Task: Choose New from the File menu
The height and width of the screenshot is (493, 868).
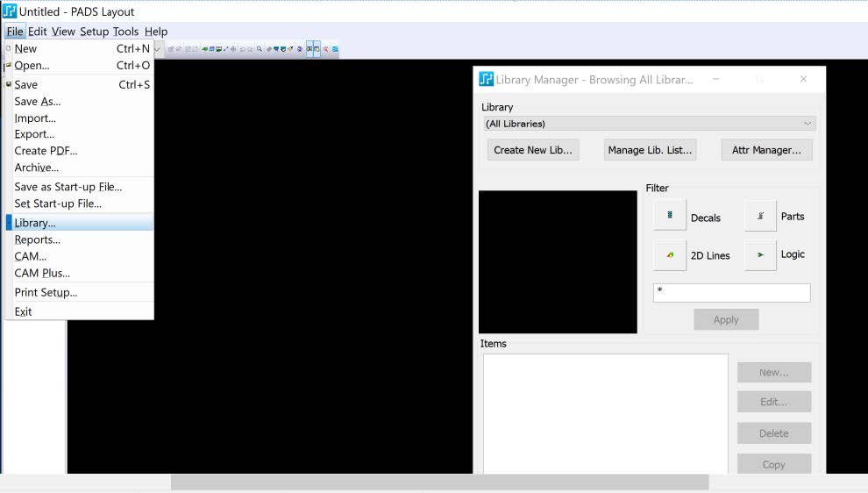Action: [79, 49]
